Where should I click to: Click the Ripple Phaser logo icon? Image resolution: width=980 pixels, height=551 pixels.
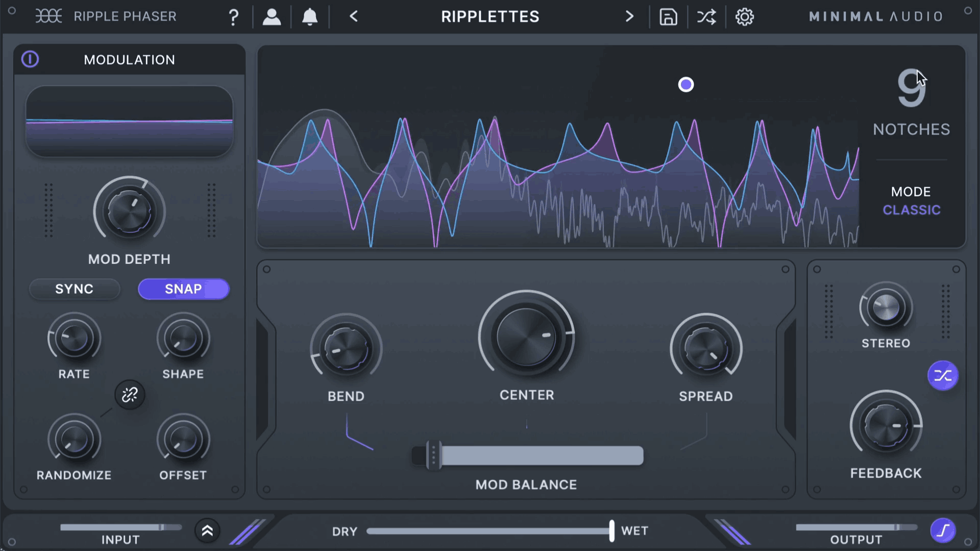coord(48,16)
